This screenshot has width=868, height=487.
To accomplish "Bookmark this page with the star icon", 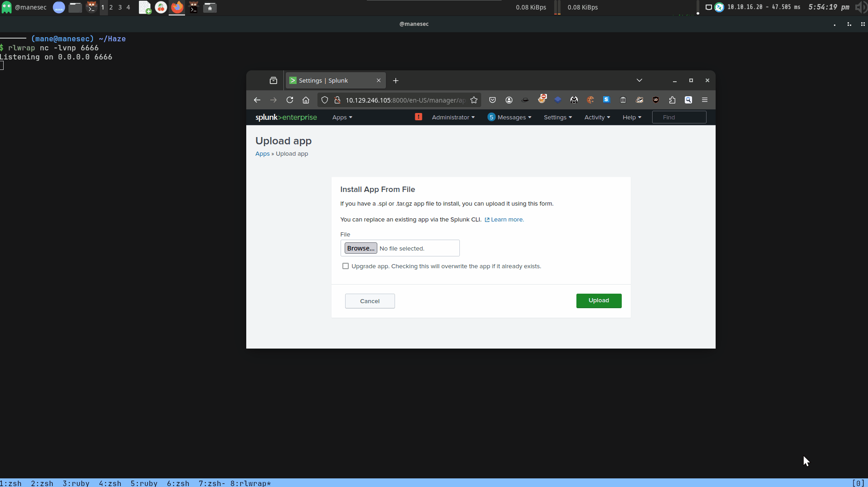I will (x=474, y=100).
